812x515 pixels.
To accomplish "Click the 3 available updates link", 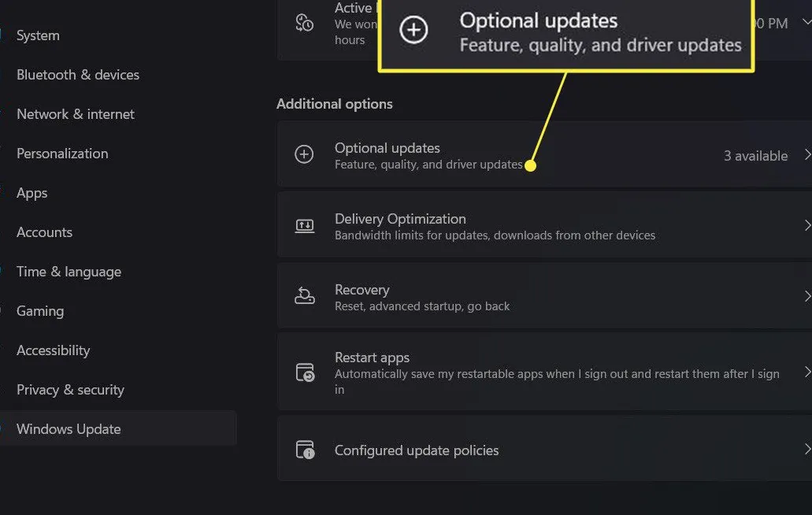I will 755,155.
